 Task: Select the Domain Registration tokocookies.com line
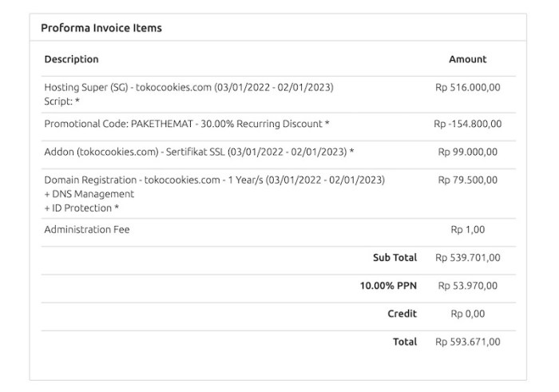click(x=215, y=180)
